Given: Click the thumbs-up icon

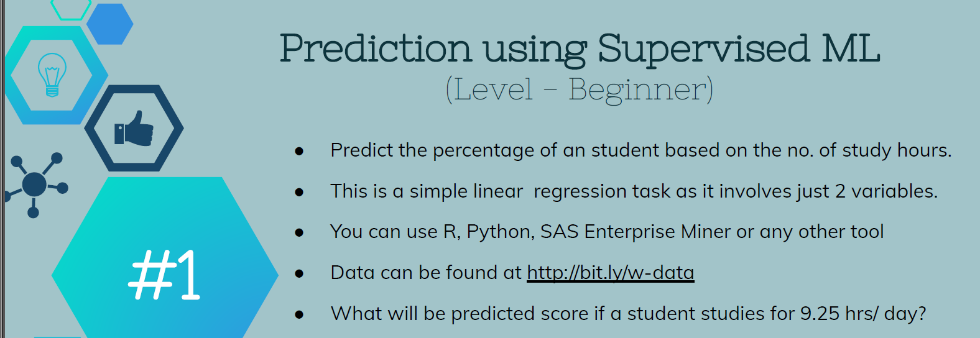Looking at the screenshot, I should tap(134, 129).
